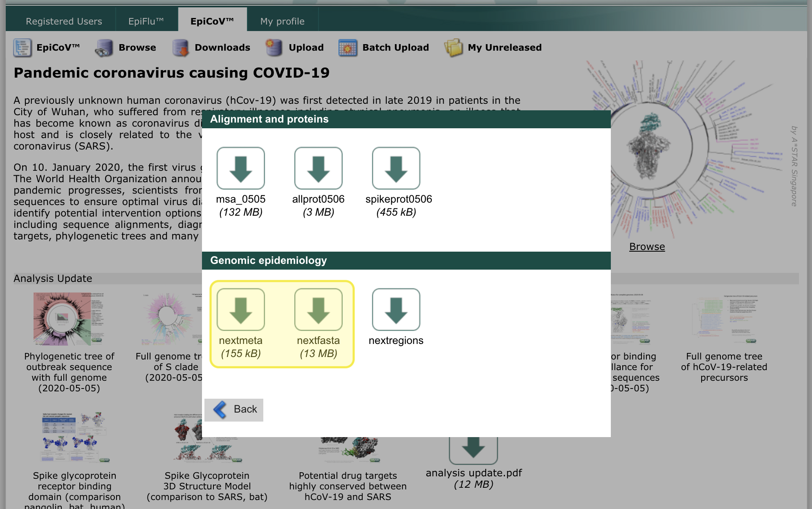This screenshot has height=509, width=812.
Task: Download the nextfasta file
Action: coord(318,309)
